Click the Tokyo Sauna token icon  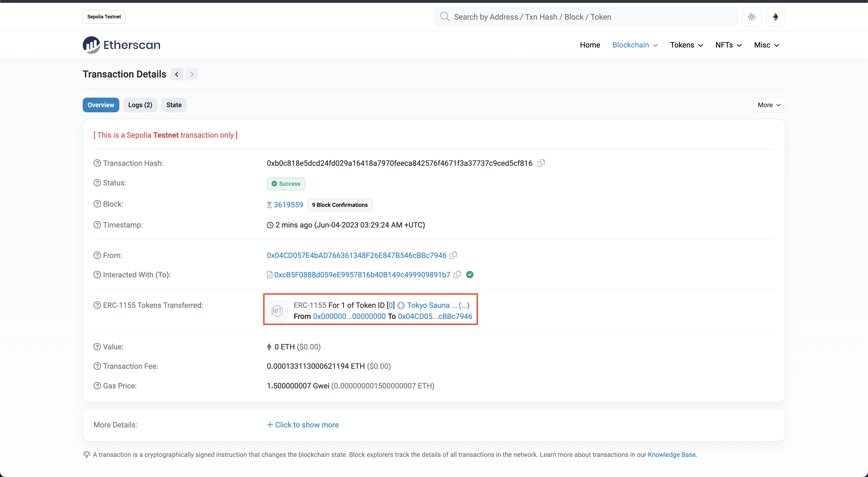[401, 306]
